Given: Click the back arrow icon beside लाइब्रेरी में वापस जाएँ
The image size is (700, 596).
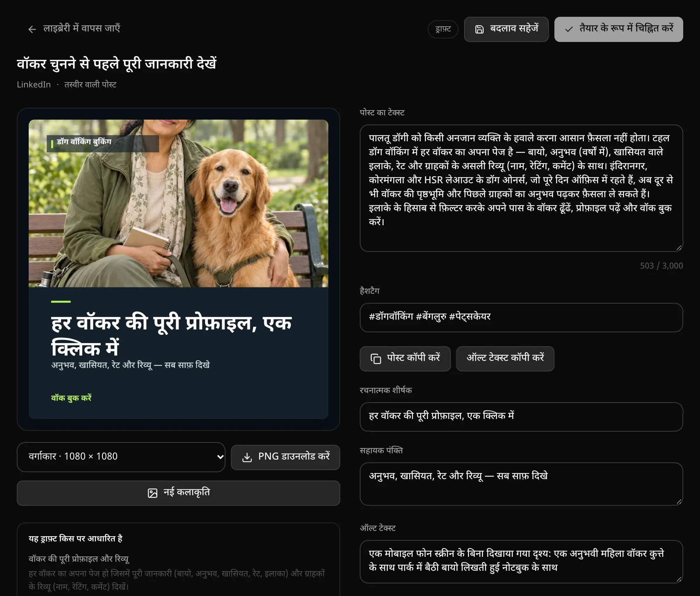Looking at the screenshot, I should coord(32,29).
